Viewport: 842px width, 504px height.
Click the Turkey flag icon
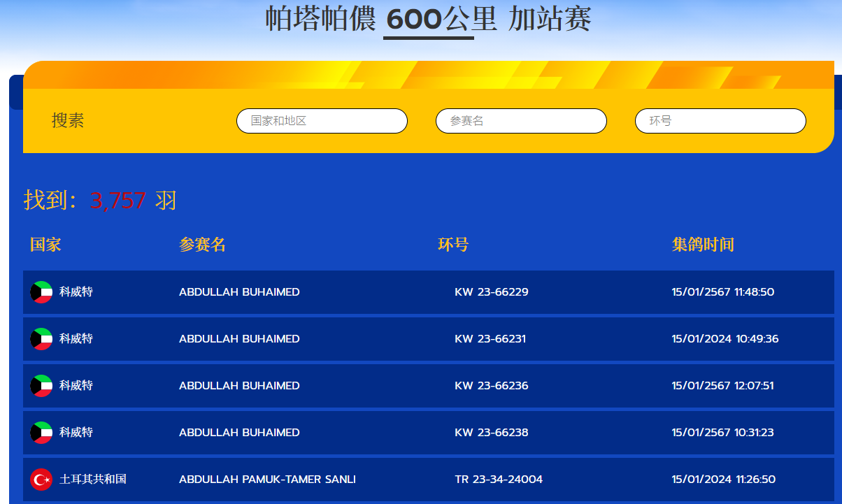[41, 480]
